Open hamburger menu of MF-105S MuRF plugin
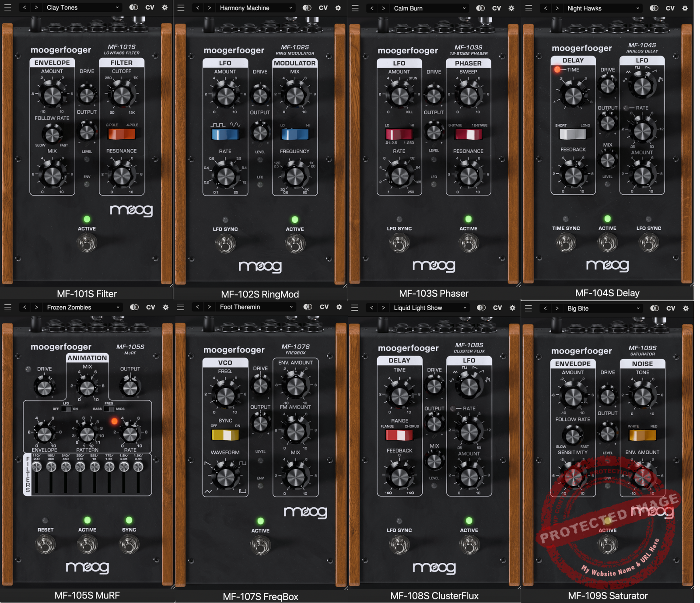The width and height of the screenshot is (700, 603). tap(7, 307)
